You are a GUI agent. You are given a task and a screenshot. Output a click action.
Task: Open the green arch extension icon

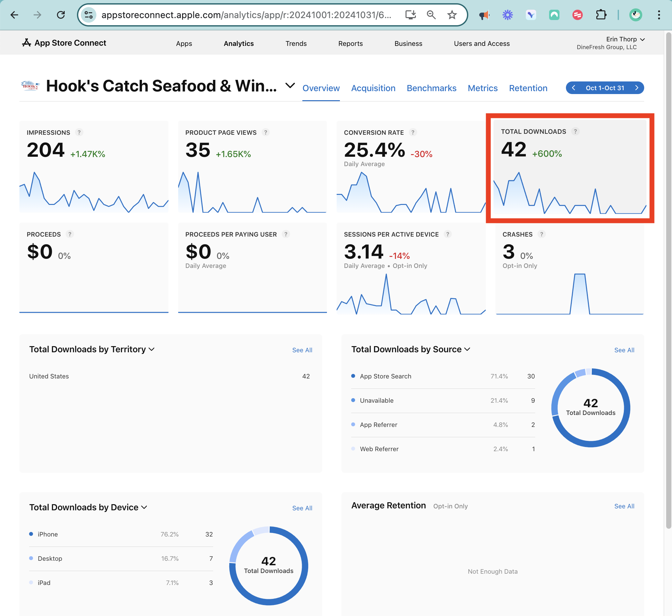[554, 15]
